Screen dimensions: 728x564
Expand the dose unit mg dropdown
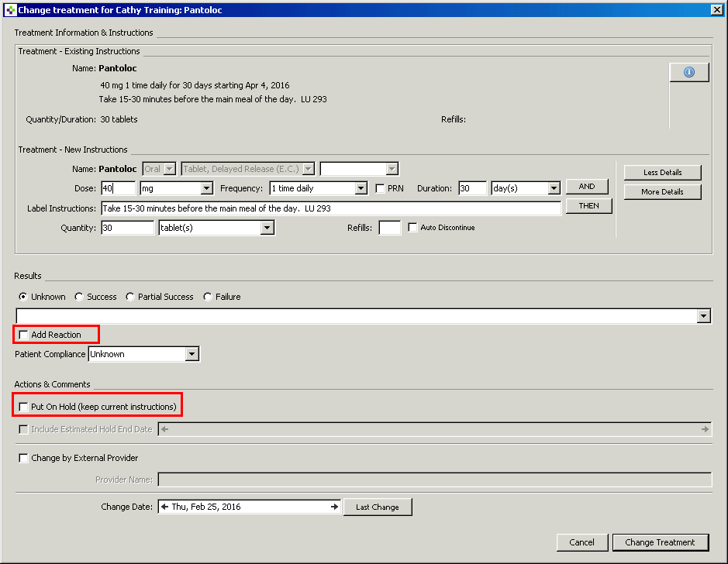tap(207, 188)
